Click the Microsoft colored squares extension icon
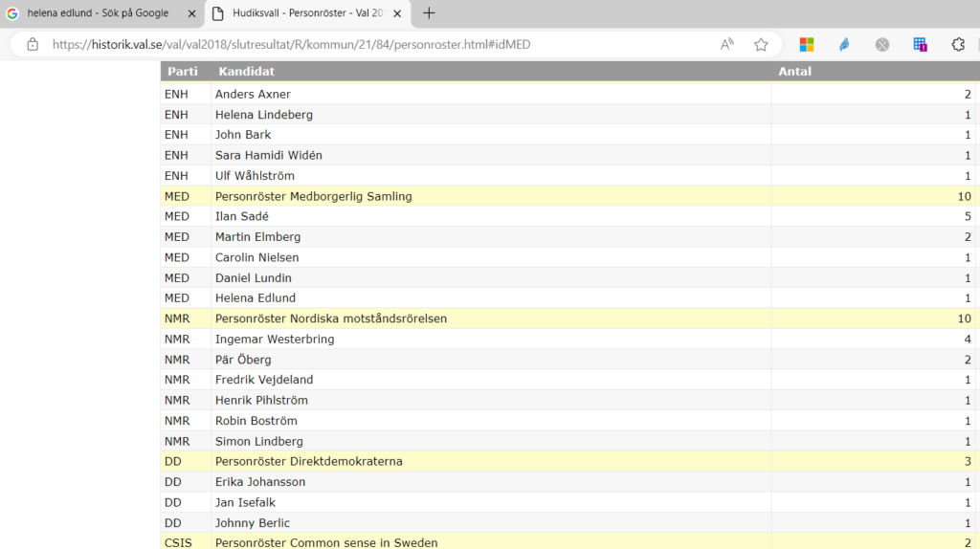Viewport: 980px width, 549px height. click(806, 44)
